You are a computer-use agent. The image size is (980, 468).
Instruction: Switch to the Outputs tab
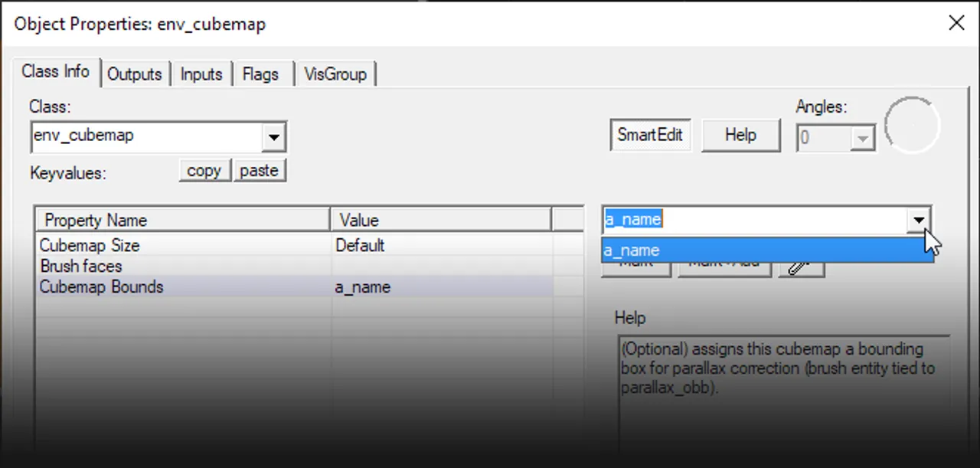click(135, 74)
